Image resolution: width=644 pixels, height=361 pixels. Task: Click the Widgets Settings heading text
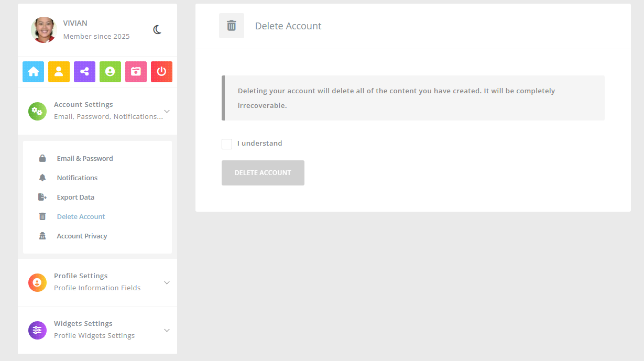coord(83,324)
